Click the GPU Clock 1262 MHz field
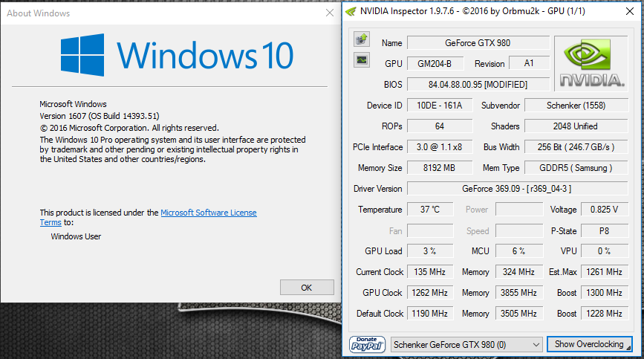Image resolution: width=644 pixels, height=359 pixels. click(430, 292)
